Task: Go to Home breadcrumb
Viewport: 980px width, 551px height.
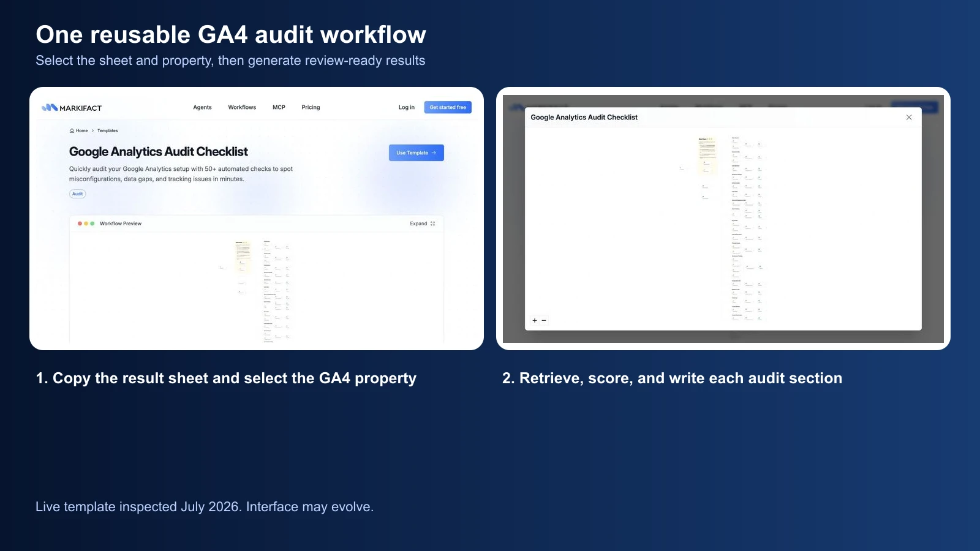Action: (x=79, y=130)
